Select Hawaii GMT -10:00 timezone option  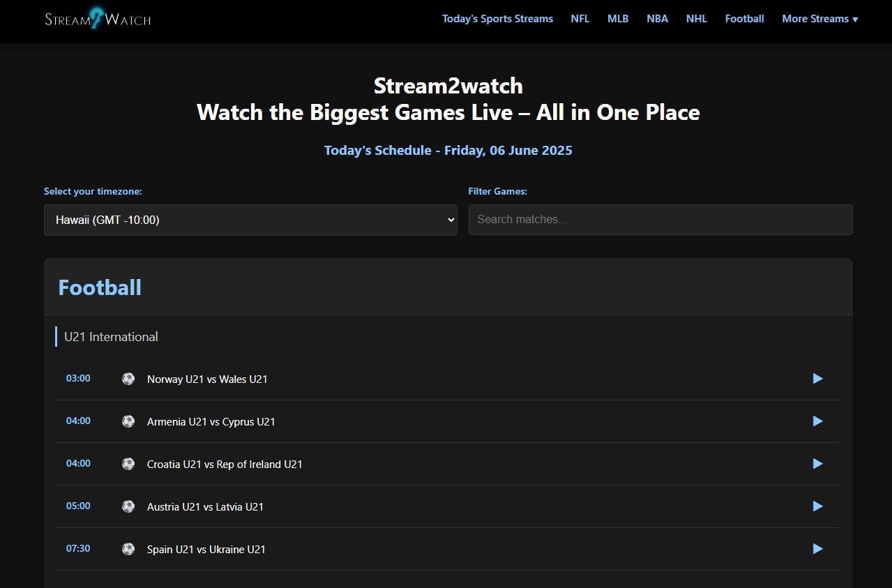click(x=250, y=220)
